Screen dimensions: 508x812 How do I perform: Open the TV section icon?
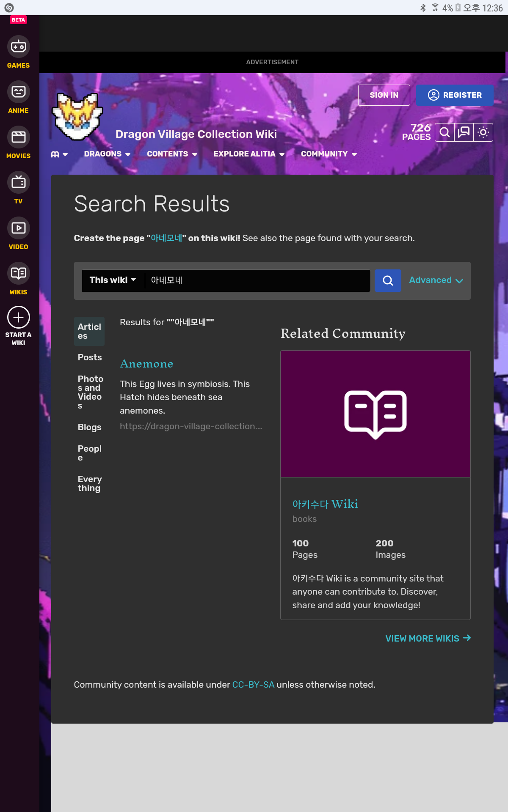(18, 183)
